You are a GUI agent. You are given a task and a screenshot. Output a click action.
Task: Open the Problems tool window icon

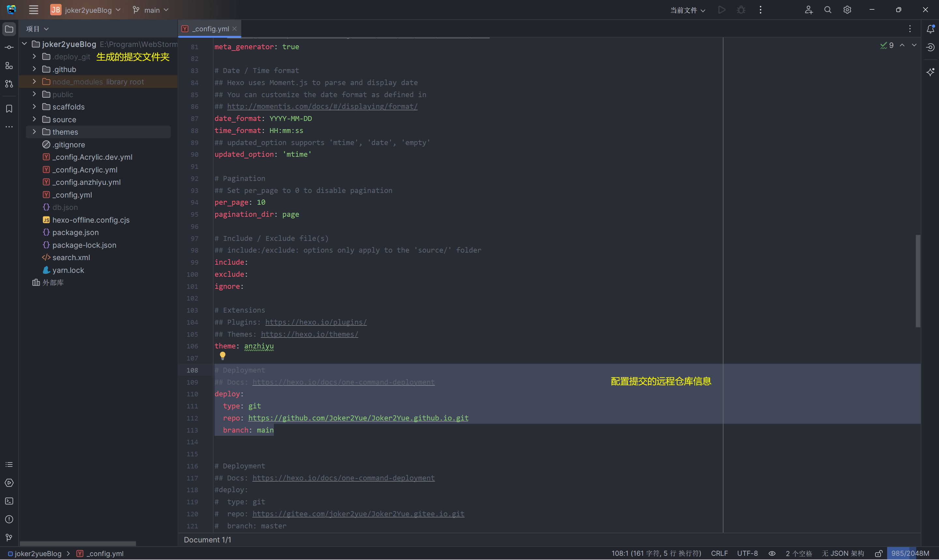tap(9, 519)
